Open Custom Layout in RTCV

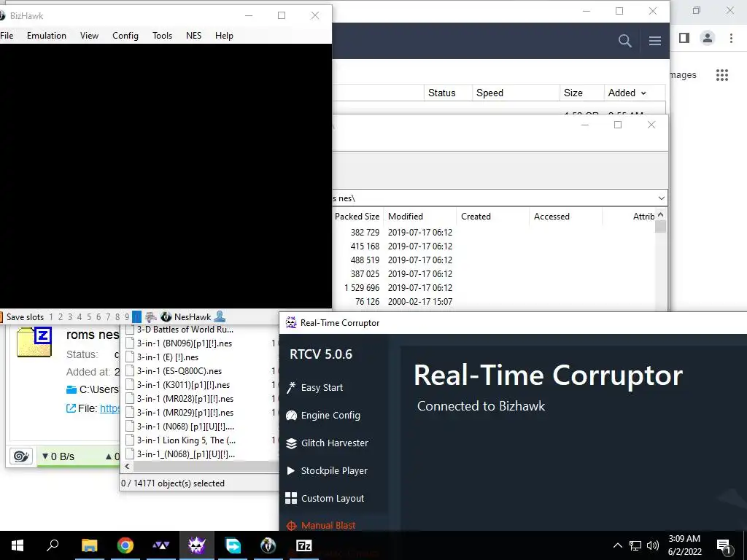[x=325, y=498]
